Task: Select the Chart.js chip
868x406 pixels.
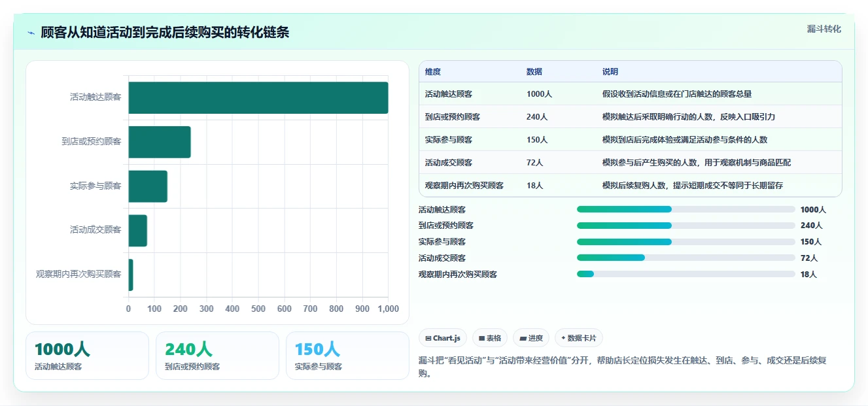Action: (x=443, y=338)
